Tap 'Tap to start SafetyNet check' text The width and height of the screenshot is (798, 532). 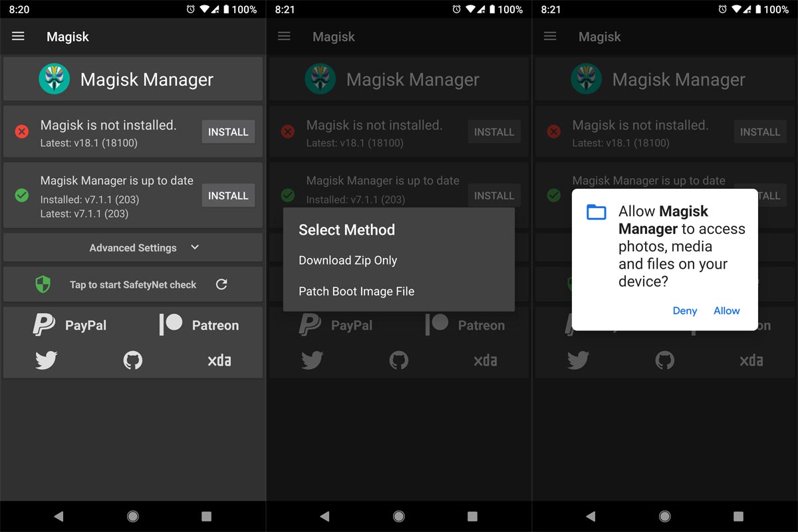pos(133,285)
